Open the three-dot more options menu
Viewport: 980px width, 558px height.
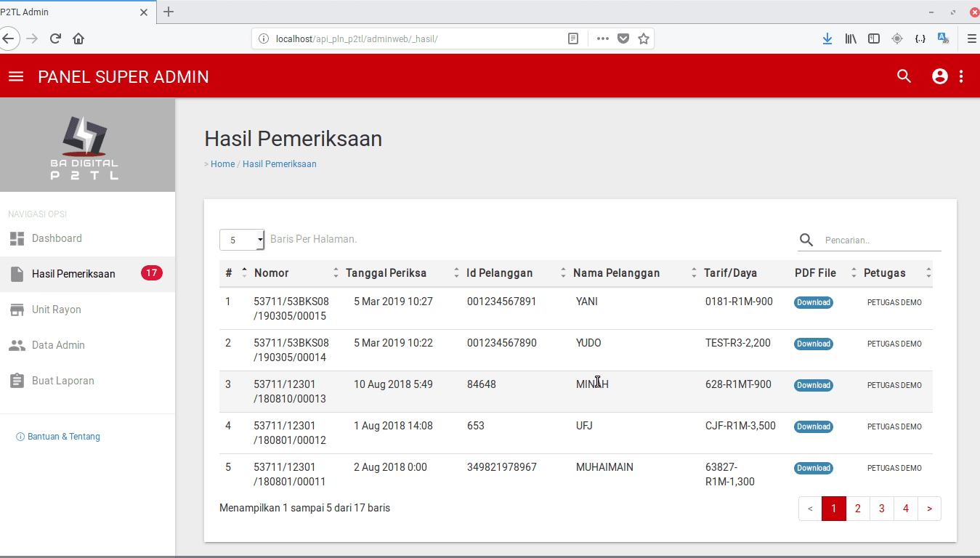click(x=961, y=76)
